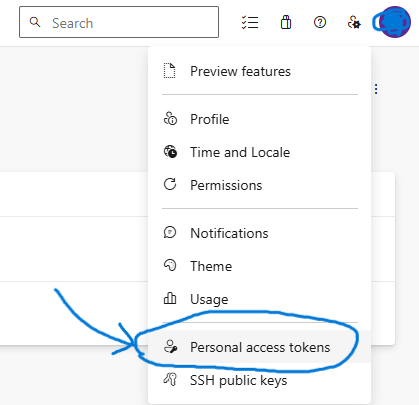
Task: Open the Marketplace shopping bag icon
Action: click(x=286, y=23)
